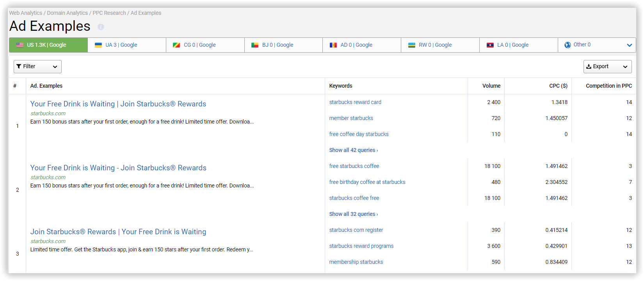Switch to AD 0 | Google tab
Screen dimensions: 644x281
[x=362, y=45]
